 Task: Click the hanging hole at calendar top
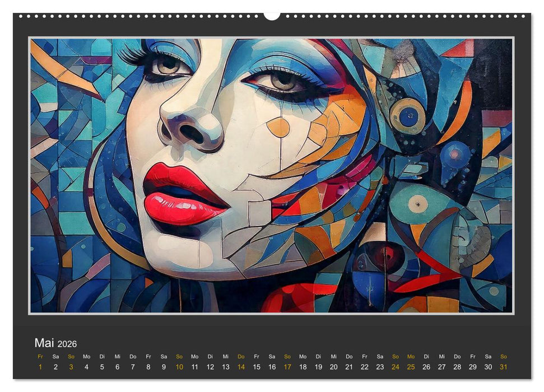tap(272, 15)
